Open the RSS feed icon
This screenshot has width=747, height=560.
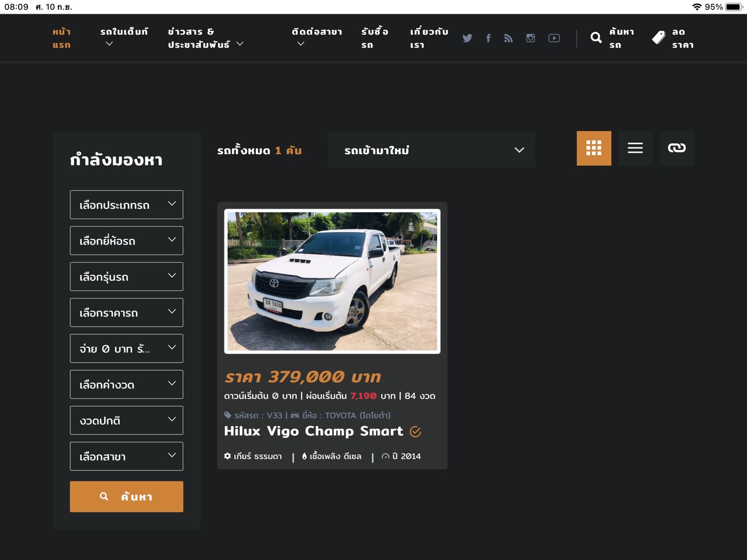point(508,38)
